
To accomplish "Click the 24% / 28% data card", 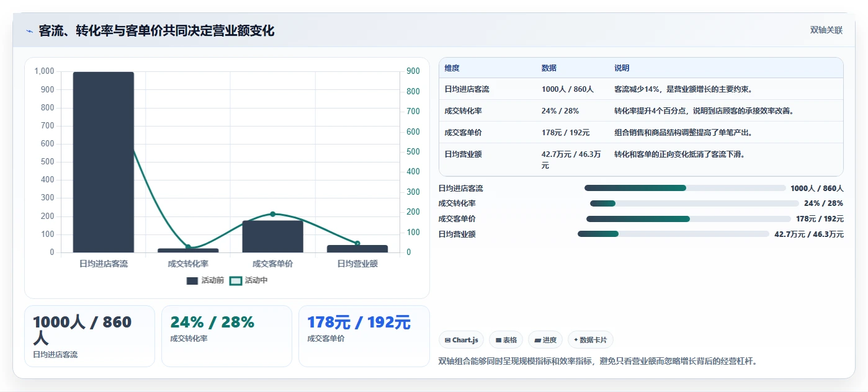I will (x=226, y=336).
